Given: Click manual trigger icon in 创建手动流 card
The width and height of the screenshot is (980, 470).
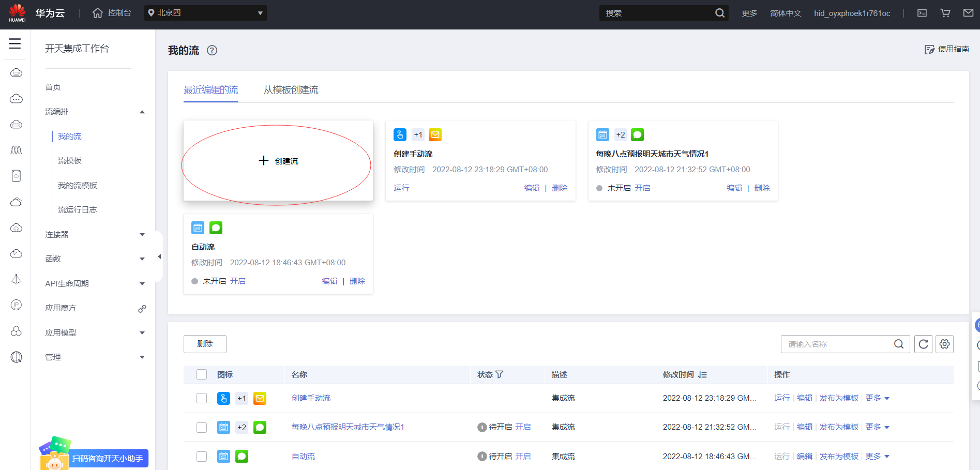Looking at the screenshot, I should (400, 135).
